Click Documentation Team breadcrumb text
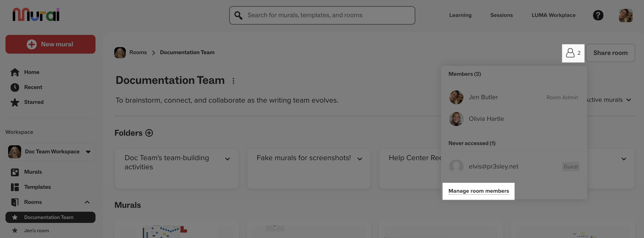The image size is (644, 238). [x=187, y=52]
